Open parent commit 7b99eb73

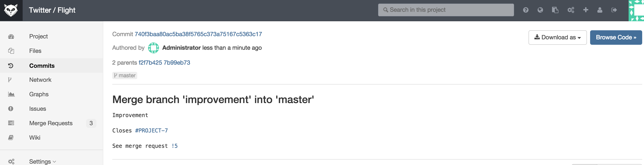click(x=177, y=63)
